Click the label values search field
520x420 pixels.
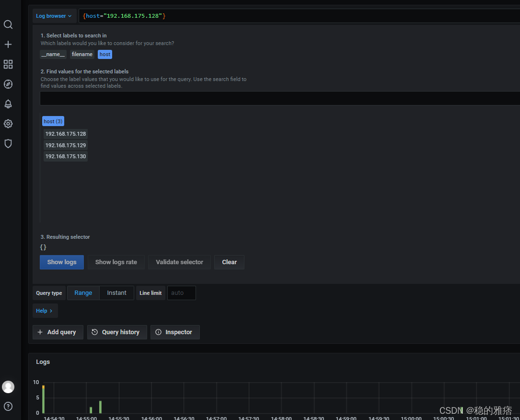click(x=280, y=98)
